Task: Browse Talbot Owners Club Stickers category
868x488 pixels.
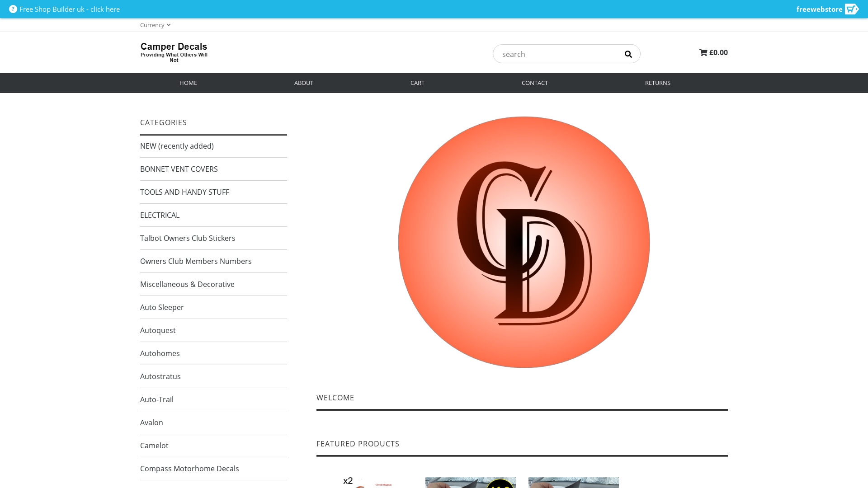Action: 188,238
